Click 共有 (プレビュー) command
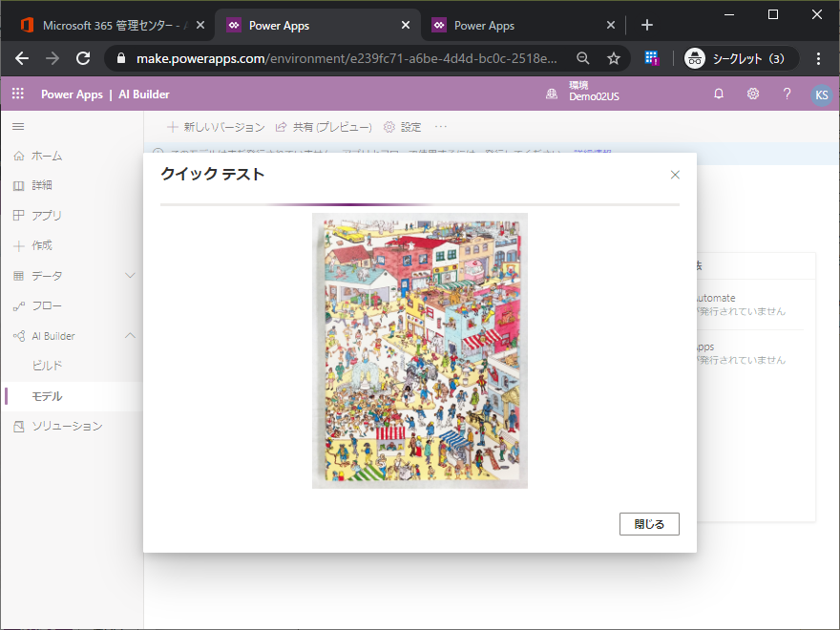 pyautogui.click(x=324, y=127)
